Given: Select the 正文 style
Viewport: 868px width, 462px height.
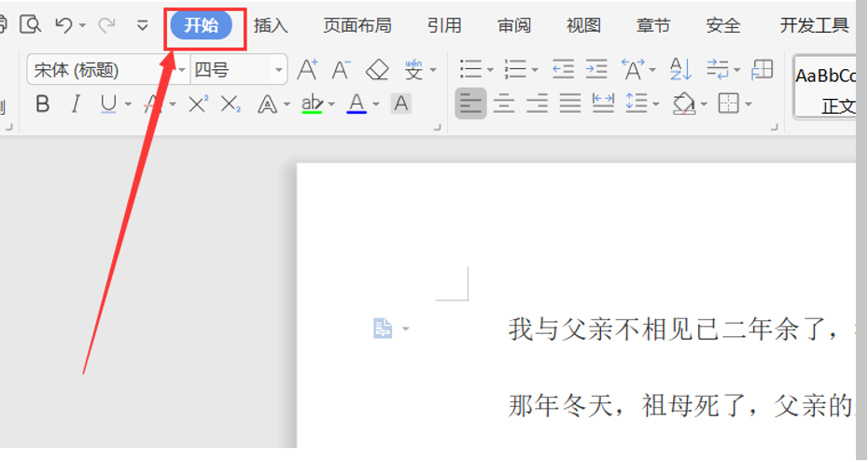Looking at the screenshot, I should point(836,105).
